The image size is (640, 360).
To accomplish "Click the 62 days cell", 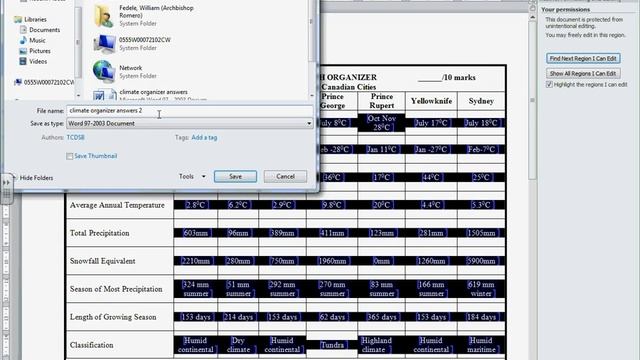I will 332,317.
